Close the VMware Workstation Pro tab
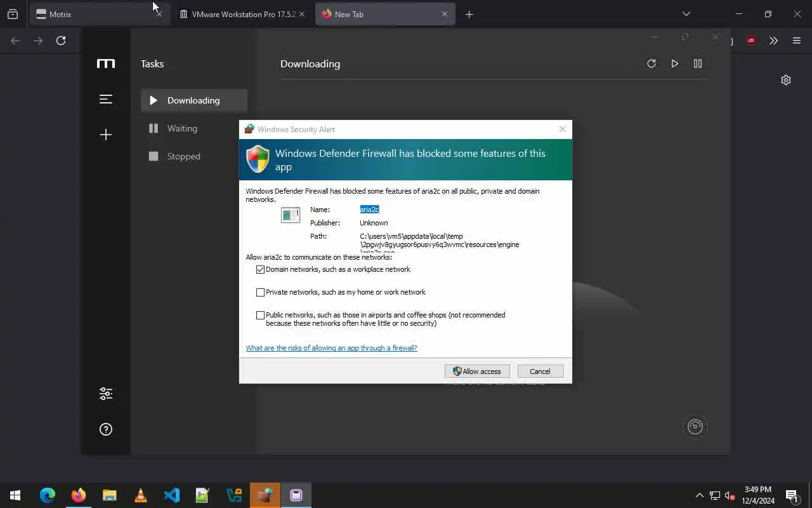812x508 pixels. point(302,14)
